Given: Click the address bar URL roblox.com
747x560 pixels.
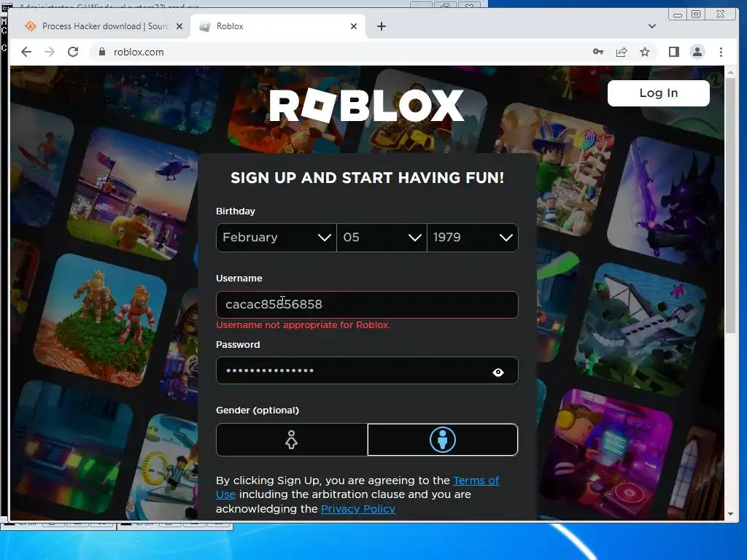Looking at the screenshot, I should [x=139, y=52].
